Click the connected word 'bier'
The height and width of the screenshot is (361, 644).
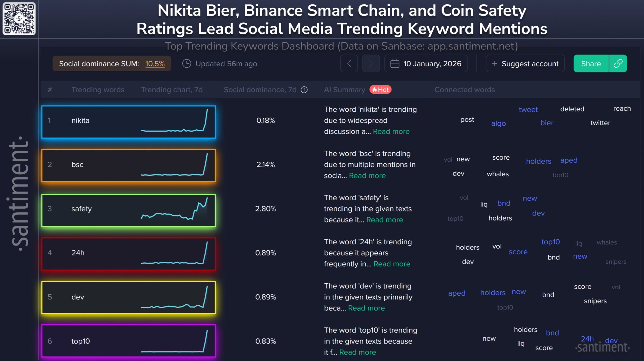[547, 123]
